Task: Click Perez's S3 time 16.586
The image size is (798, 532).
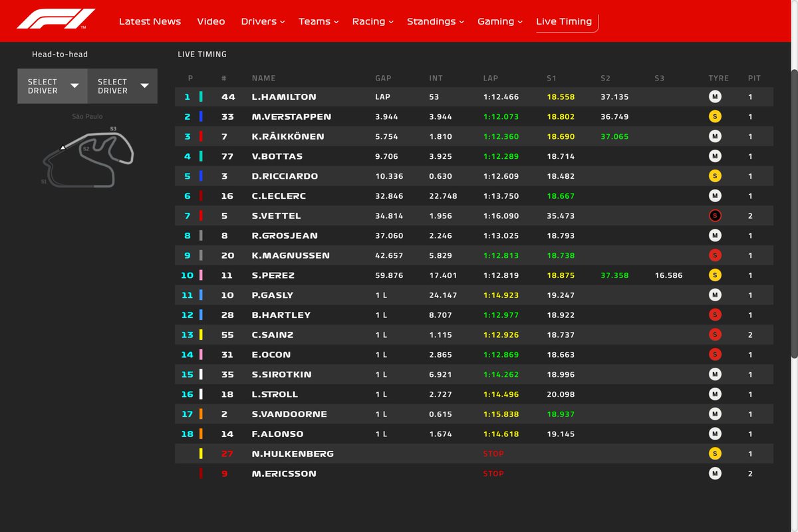Action: tap(668, 275)
